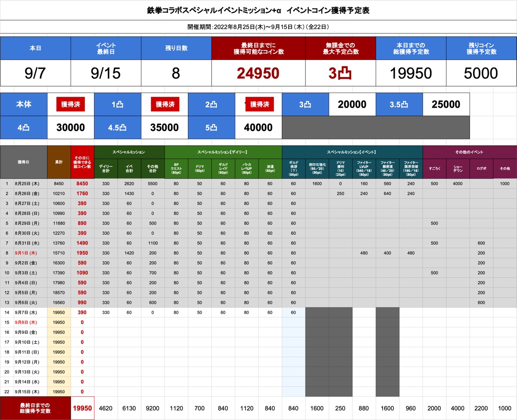Image resolution: width=517 pixels, height=420 pixels.
Task: Click the 獲得済 badge next to 1凸
Action: (165, 104)
